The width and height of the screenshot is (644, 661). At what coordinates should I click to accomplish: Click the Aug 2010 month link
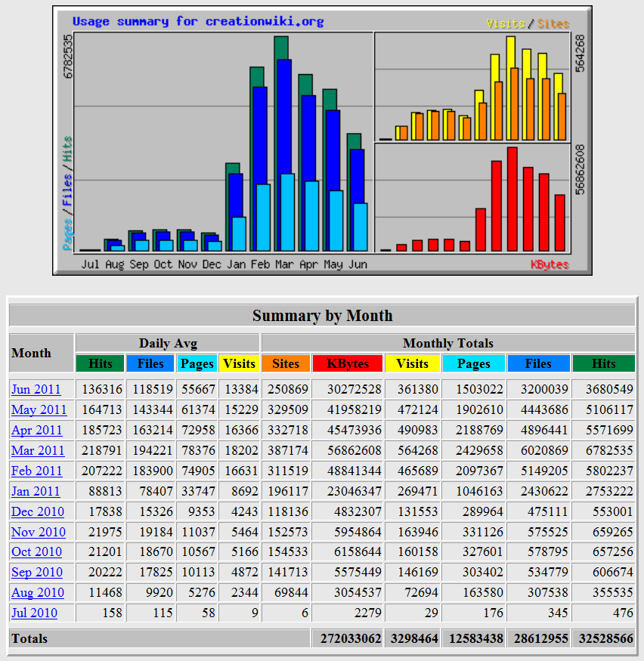(x=38, y=593)
